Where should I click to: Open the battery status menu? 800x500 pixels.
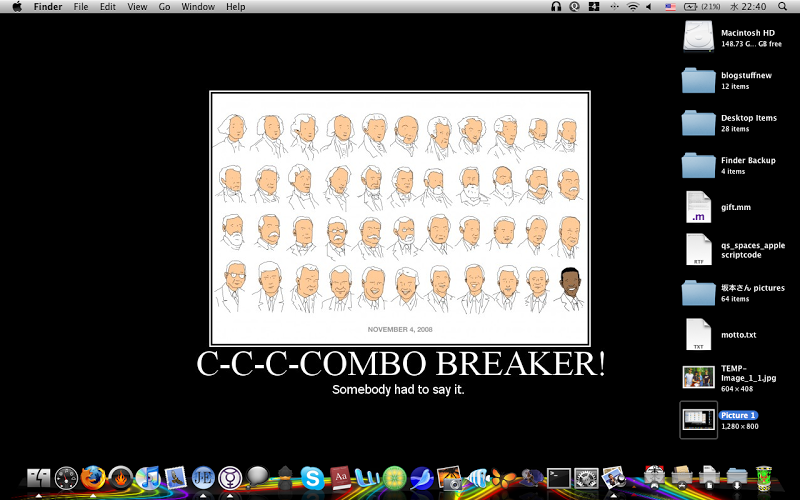click(x=702, y=7)
